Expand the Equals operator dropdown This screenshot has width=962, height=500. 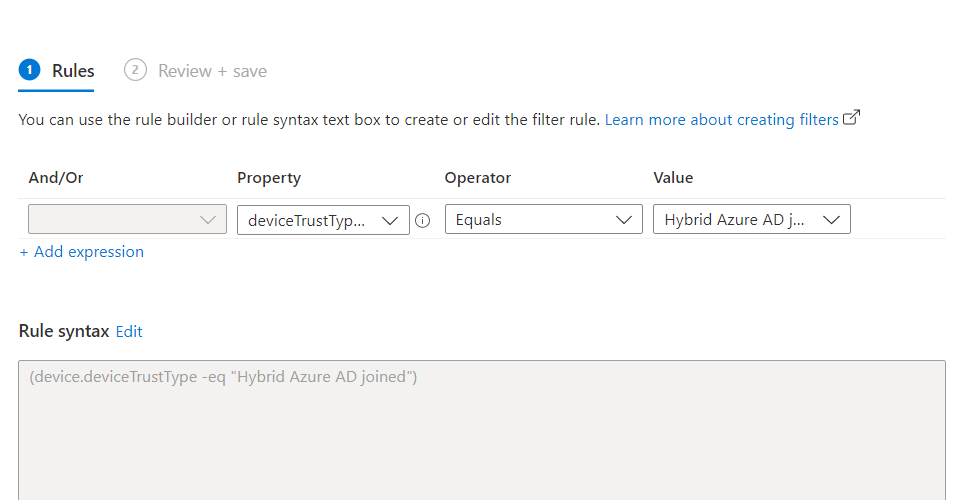point(544,219)
